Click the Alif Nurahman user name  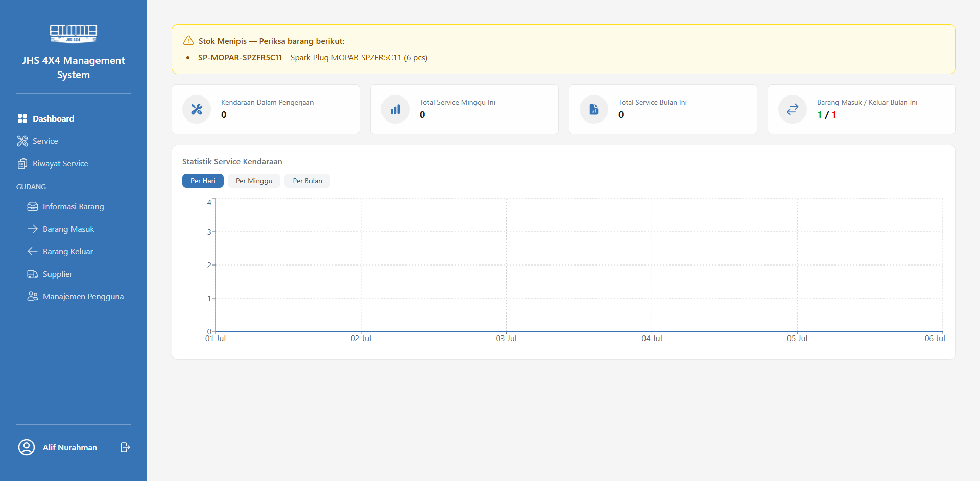coord(70,447)
